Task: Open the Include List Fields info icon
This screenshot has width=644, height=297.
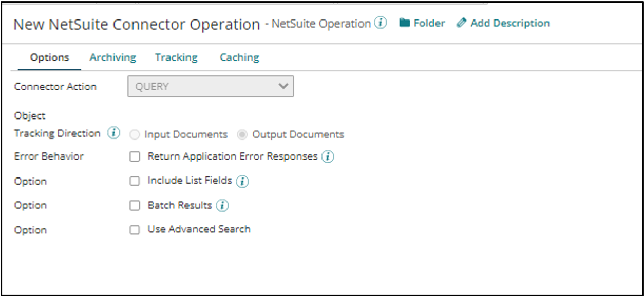Action: [242, 181]
